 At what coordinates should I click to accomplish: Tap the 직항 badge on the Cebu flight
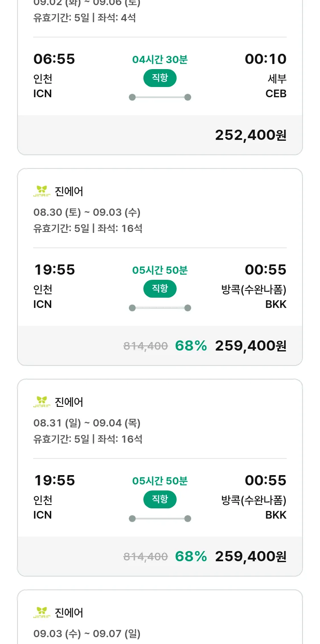click(x=160, y=78)
